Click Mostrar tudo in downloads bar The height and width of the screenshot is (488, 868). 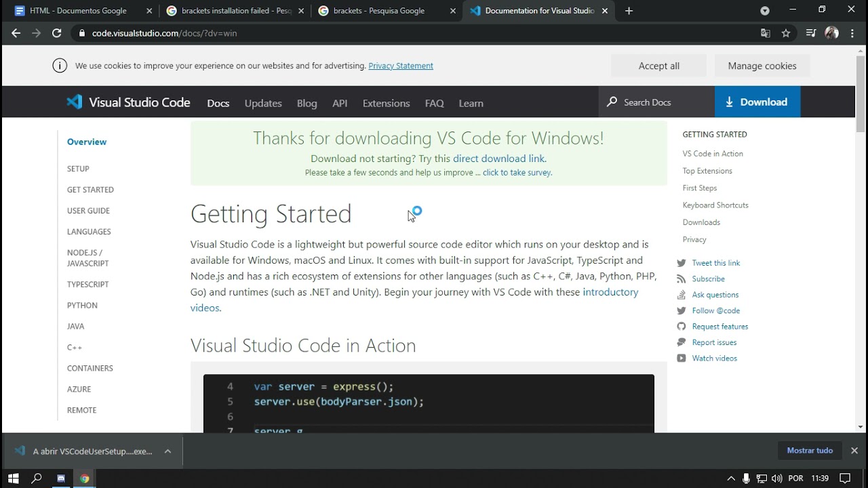point(810,451)
